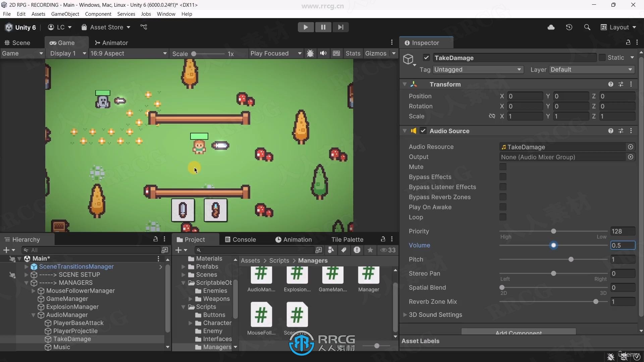The width and height of the screenshot is (644, 362).
Task: Select the GameManager script asset
Action: coord(333,279)
